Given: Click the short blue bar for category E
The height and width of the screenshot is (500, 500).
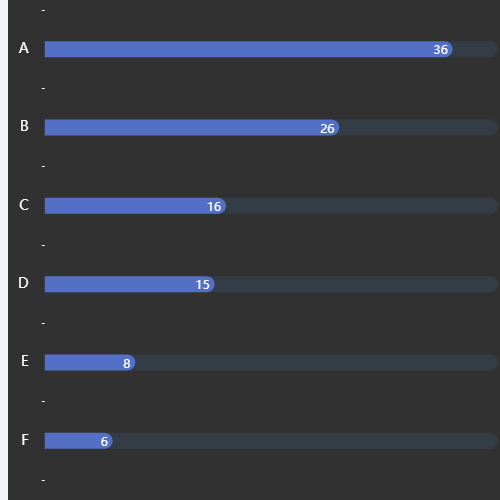Looking at the screenshot, I should [90, 363].
